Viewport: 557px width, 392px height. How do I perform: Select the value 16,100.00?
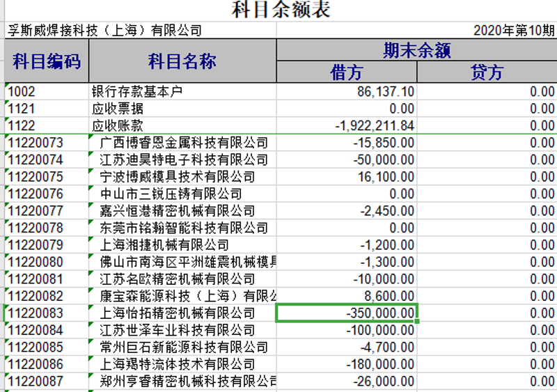click(347, 177)
